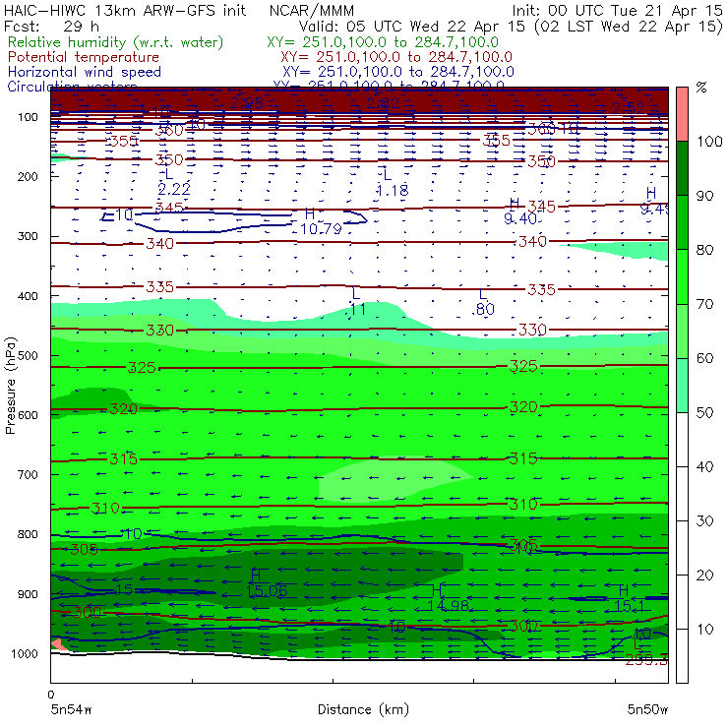Click the '100' colorbar tick label
The width and height of the screenshot is (728, 728).
709,141
